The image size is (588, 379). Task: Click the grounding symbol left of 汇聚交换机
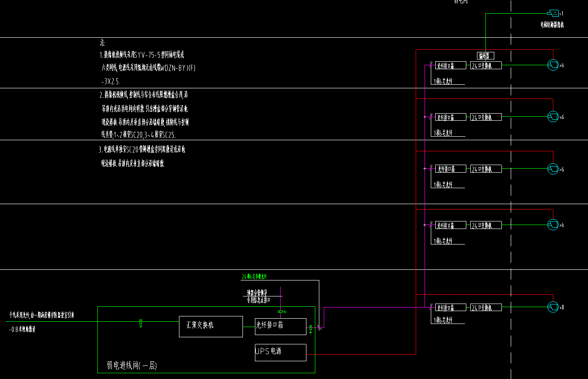[141, 324]
